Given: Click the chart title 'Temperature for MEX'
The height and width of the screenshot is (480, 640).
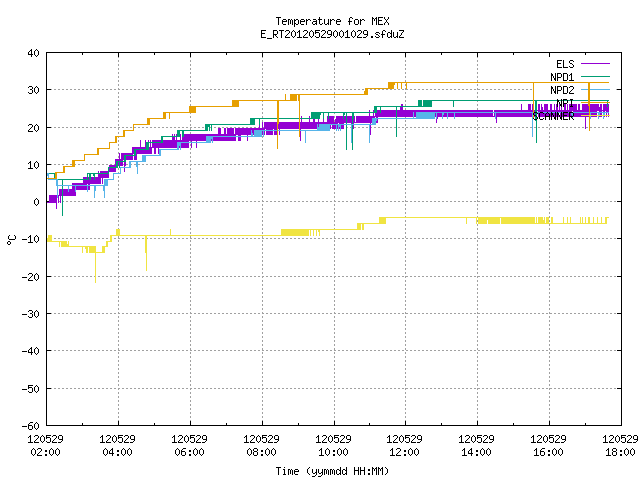Looking at the screenshot, I should (x=332, y=21).
